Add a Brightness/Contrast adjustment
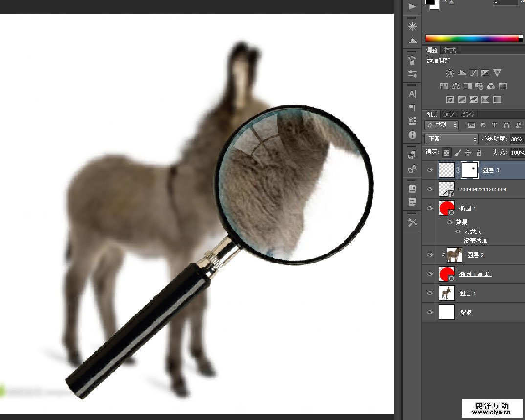The width and height of the screenshot is (525, 420). pos(450,73)
